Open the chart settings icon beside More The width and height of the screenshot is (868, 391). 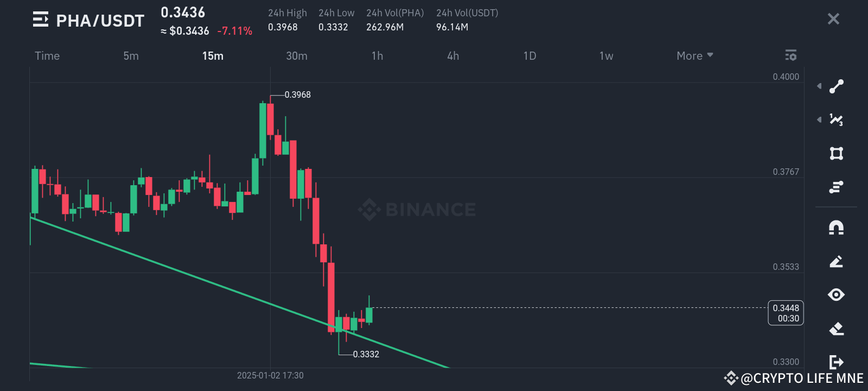790,55
